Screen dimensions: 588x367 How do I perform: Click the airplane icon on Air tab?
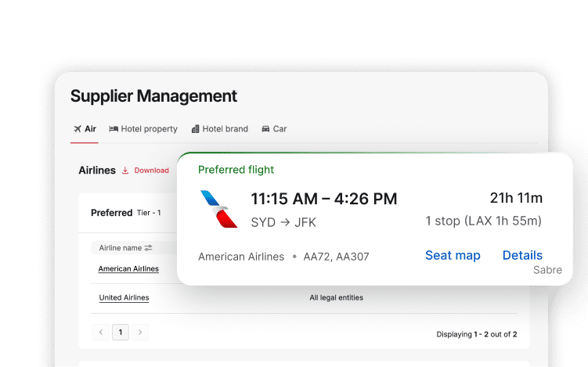[77, 129]
